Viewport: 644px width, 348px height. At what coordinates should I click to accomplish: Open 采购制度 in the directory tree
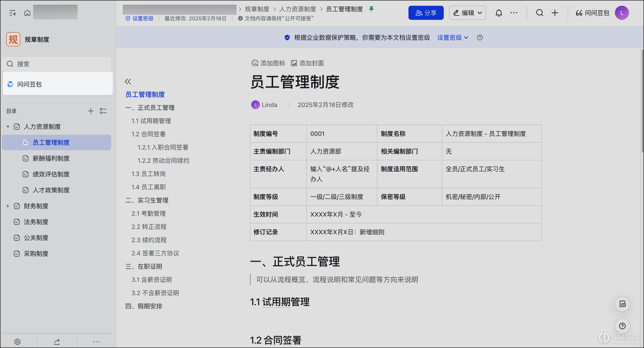point(56,254)
